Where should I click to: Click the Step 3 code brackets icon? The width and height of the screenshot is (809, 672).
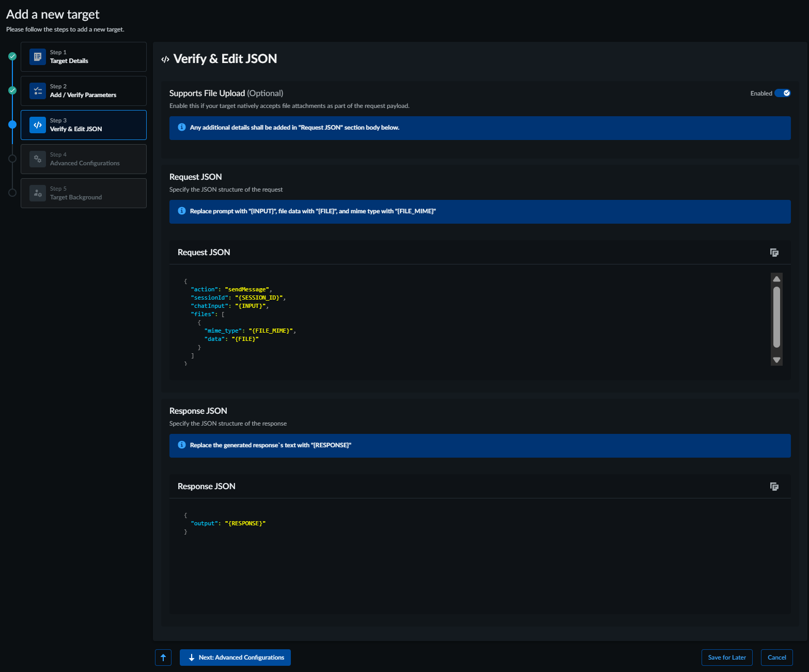click(38, 125)
